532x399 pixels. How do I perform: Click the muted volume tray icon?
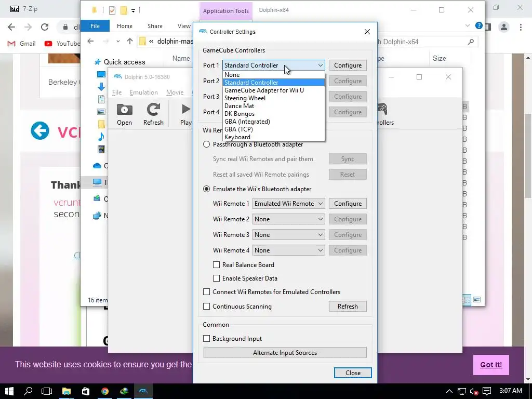pyautogui.click(x=474, y=391)
